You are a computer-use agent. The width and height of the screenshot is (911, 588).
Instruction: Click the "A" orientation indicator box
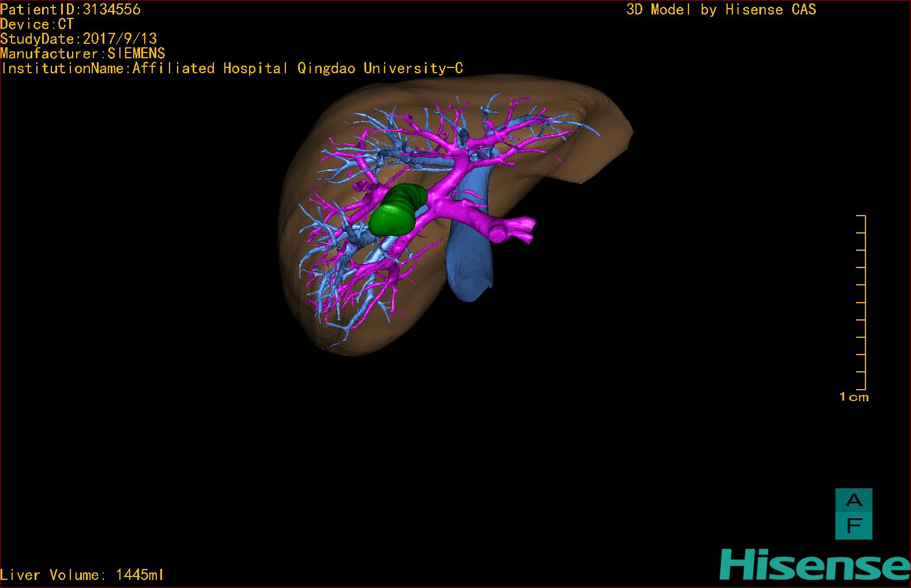tap(853, 500)
